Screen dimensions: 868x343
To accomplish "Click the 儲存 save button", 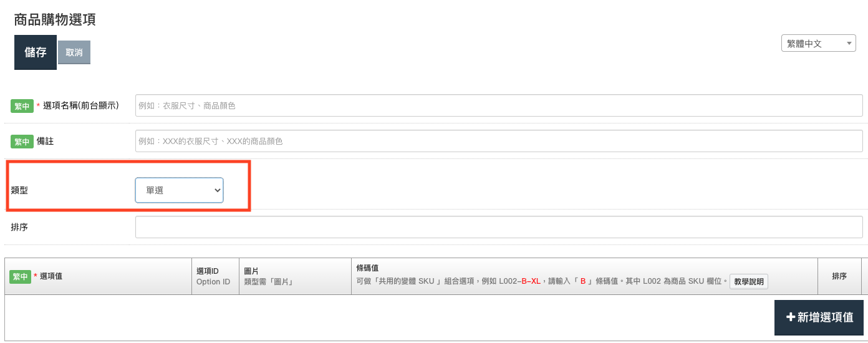I will (x=36, y=52).
